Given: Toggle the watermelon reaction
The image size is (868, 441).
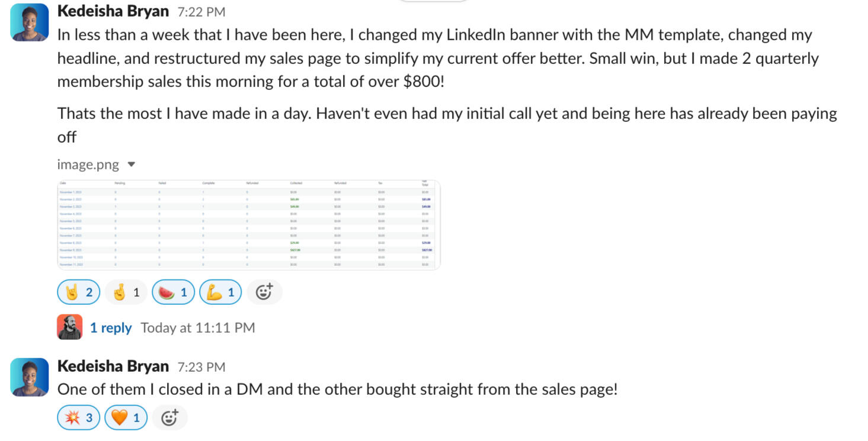Looking at the screenshot, I should pos(173,292).
